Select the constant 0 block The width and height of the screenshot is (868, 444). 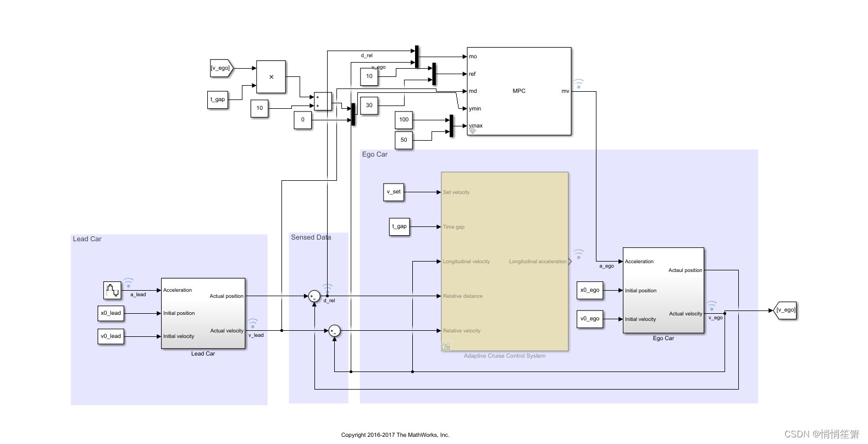click(302, 120)
